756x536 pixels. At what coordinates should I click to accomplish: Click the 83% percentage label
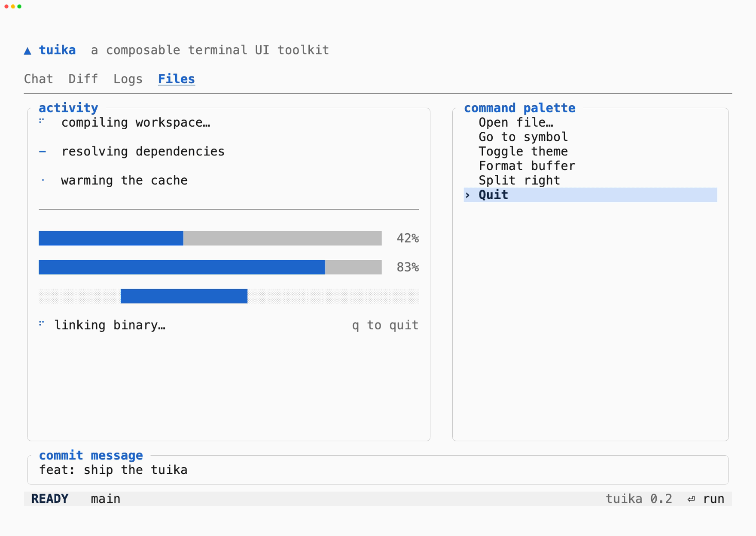pos(408,267)
